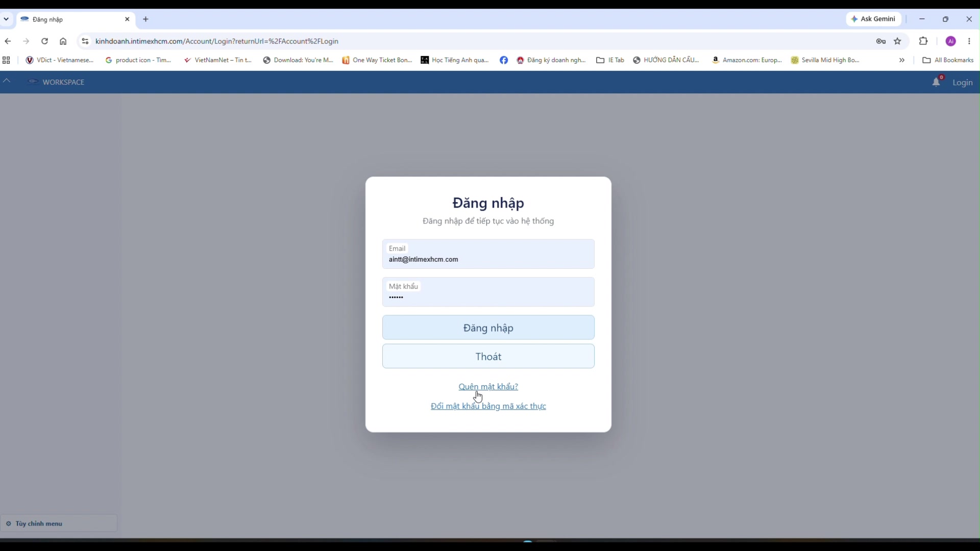The image size is (980, 551).
Task: Bookmark this page with the star icon
Action: tap(898, 41)
